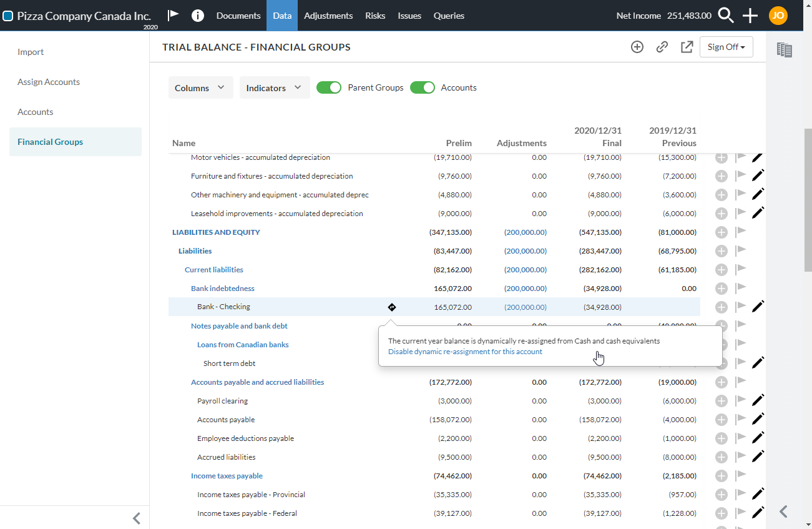Toggle off Accounts
Image resolution: width=812 pixels, height=529 pixels.
pos(423,87)
